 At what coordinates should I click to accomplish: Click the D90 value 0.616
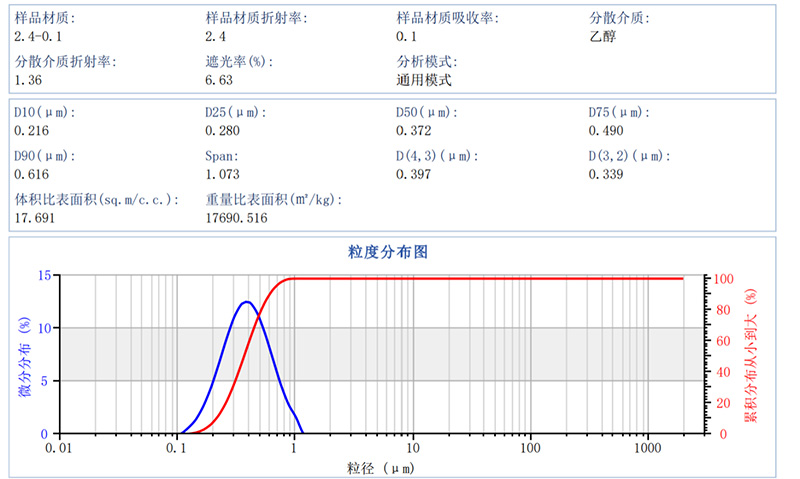click(x=31, y=175)
